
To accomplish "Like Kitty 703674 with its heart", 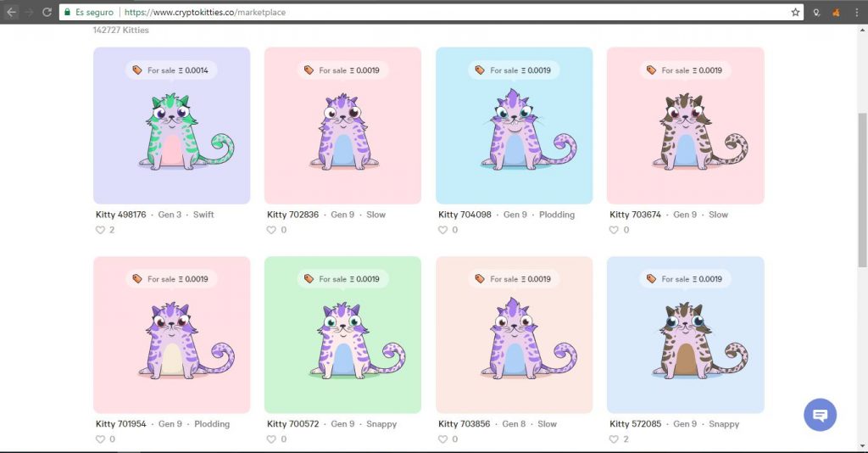I will click(614, 230).
